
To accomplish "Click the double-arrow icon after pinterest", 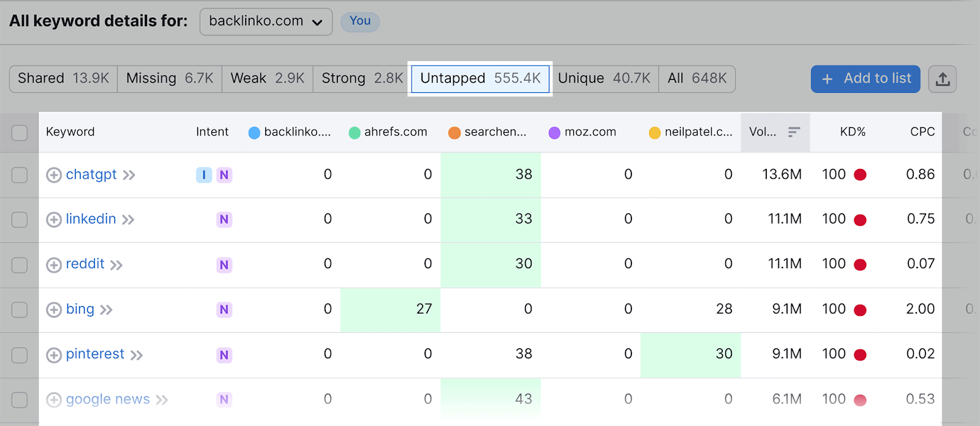I will click(x=137, y=355).
